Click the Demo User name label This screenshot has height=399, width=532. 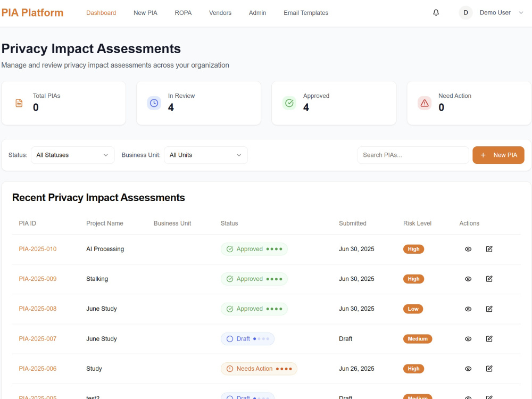[x=495, y=13]
